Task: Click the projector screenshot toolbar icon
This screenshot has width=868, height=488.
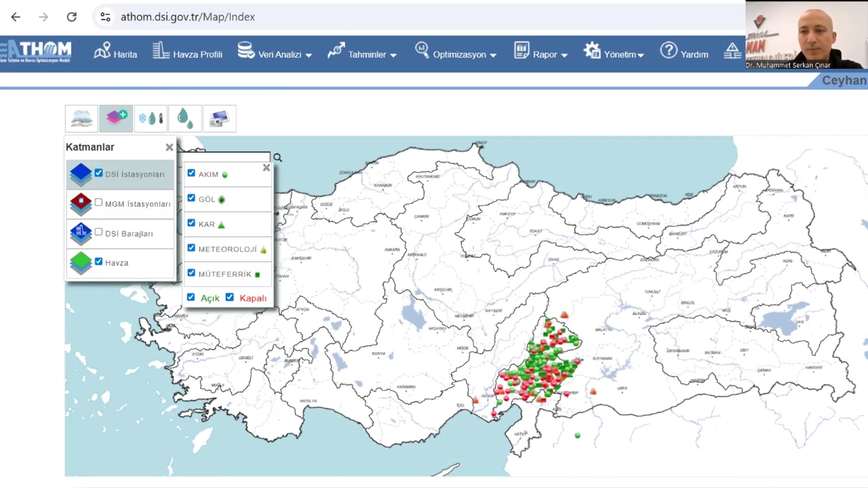Action: 220,118
